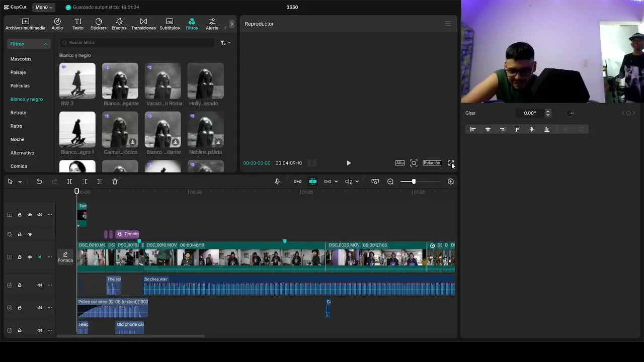Toggle main track magnet linking
Viewport: 644px width, 362px height.
(x=298, y=182)
